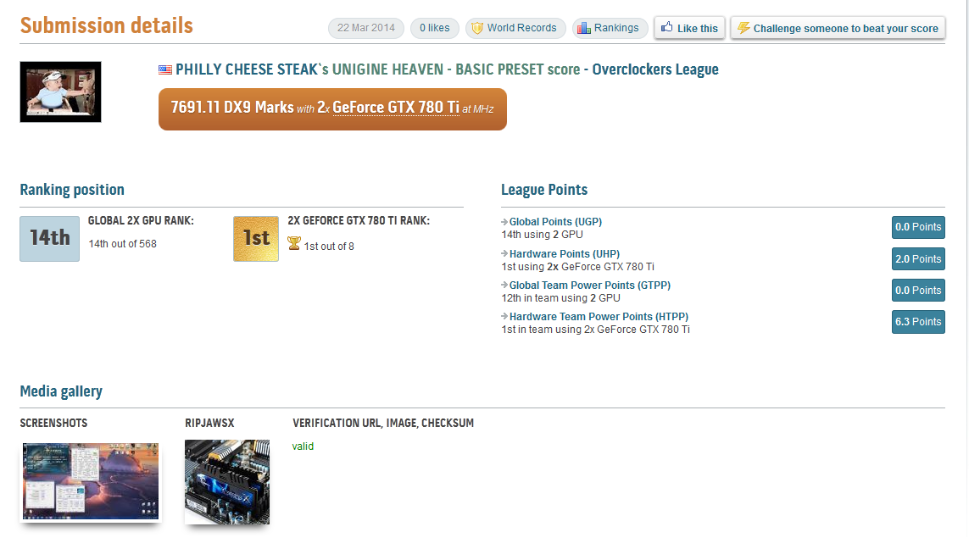Open Global Points (UGP) link

pyautogui.click(x=555, y=222)
